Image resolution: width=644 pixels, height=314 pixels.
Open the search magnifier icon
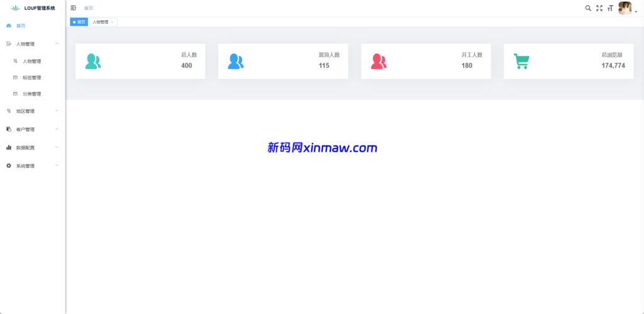click(588, 8)
